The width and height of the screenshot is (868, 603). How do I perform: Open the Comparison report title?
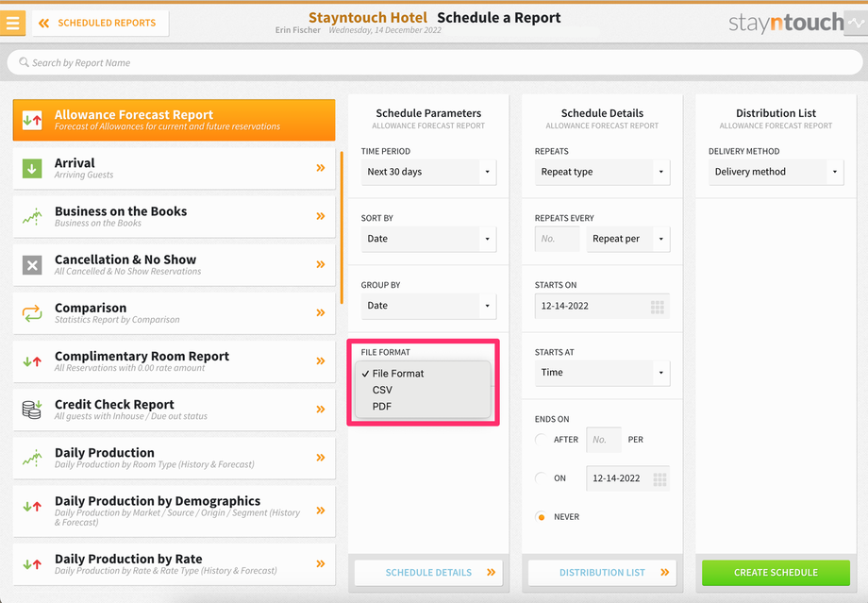(91, 308)
